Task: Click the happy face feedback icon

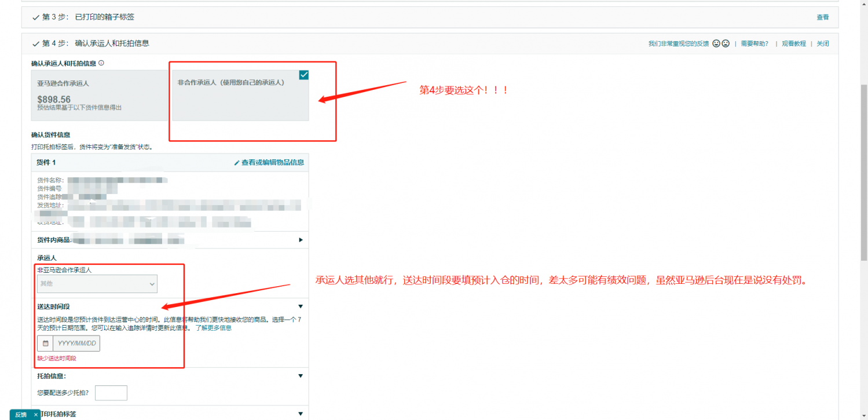Action: (x=716, y=43)
